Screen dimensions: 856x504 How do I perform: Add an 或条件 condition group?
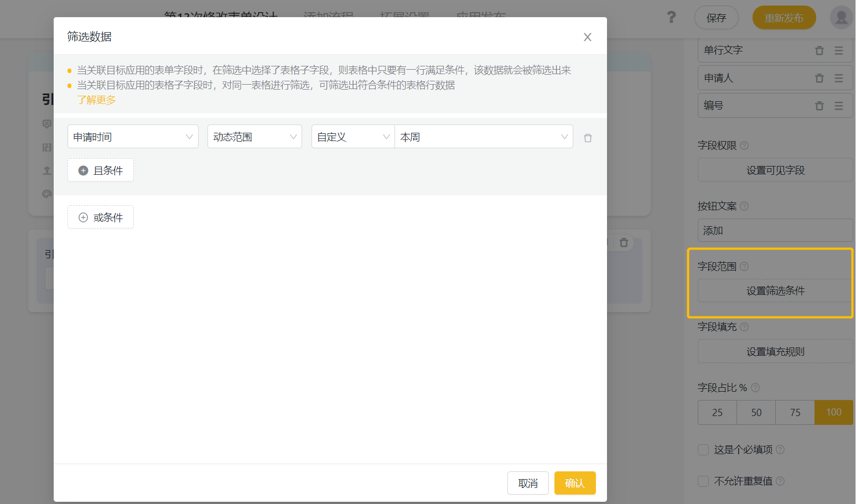point(101,217)
